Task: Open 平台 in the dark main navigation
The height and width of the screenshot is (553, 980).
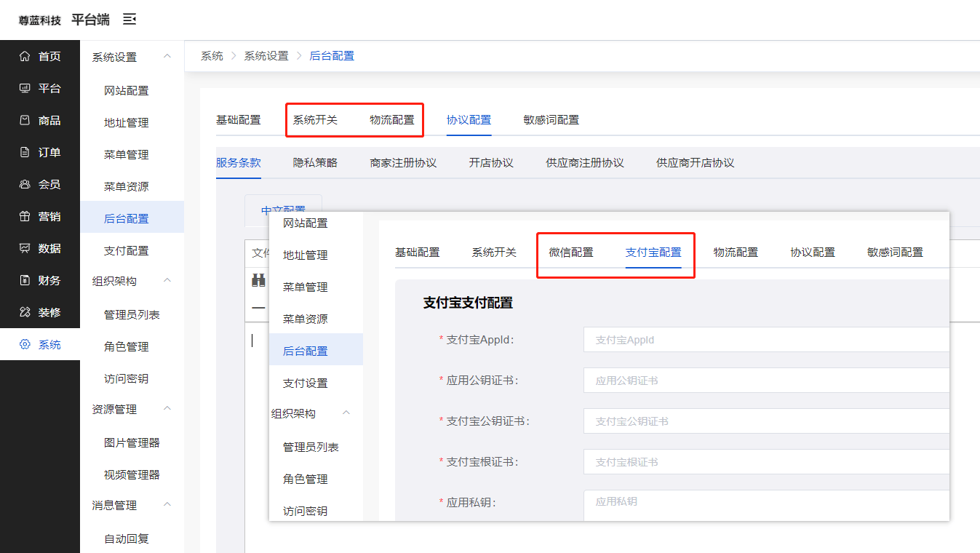Action: [x=40, y=89]
